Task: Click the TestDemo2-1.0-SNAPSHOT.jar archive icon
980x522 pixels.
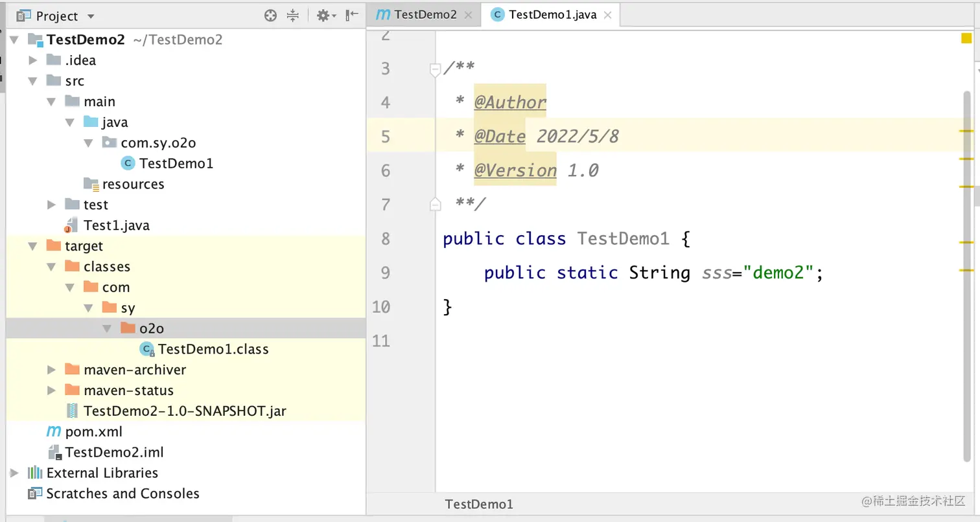Action: click(72, 411)
